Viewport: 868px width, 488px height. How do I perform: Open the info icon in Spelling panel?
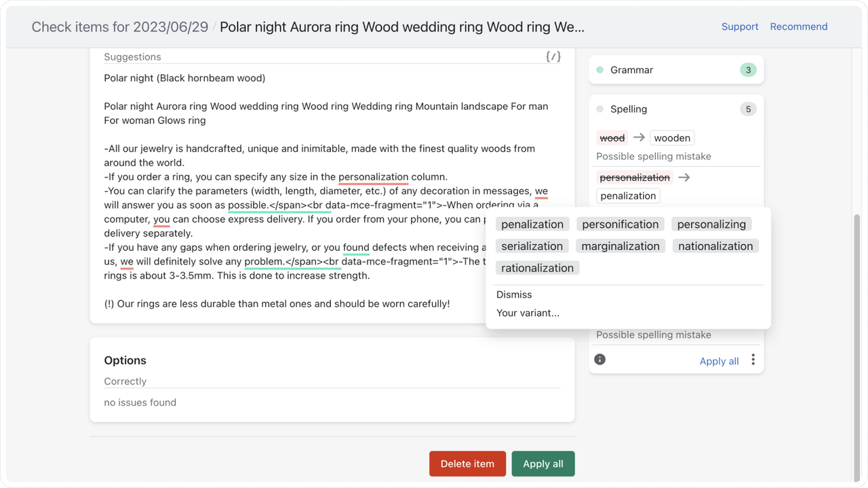click(x=600, y=360)
